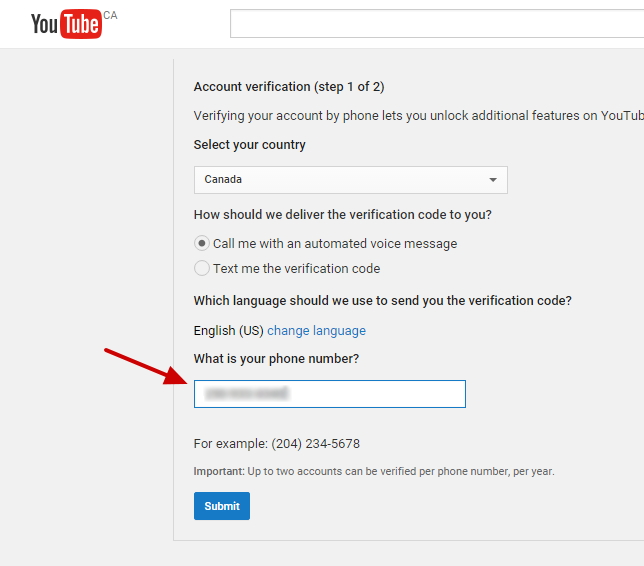Viewport: 644px width, 566px height.
Task: Select the How should we deliver question
Action: pyautogui.click(x=343, y=215)
